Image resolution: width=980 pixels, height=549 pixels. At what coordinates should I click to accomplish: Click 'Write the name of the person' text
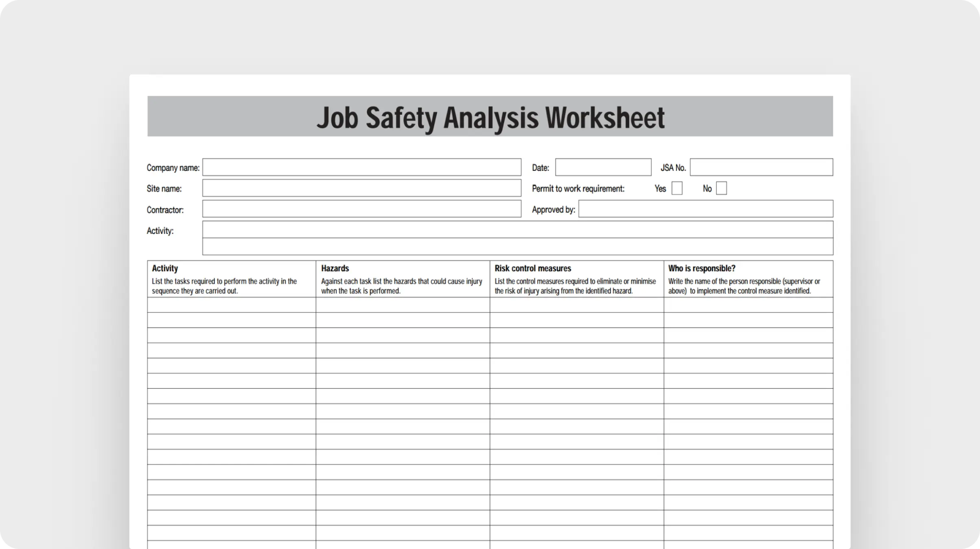[744, 286]
